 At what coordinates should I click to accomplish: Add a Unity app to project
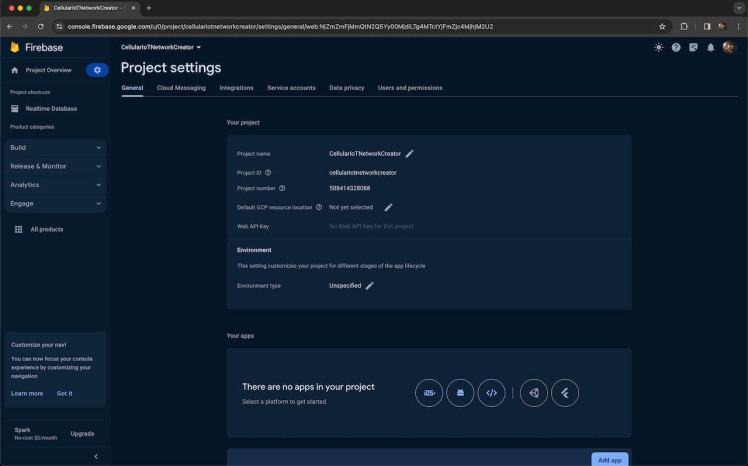[534, 393]
